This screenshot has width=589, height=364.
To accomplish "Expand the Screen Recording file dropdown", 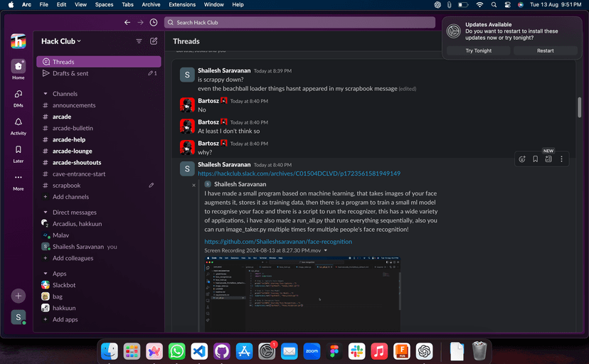I will [x=326, y=250].
